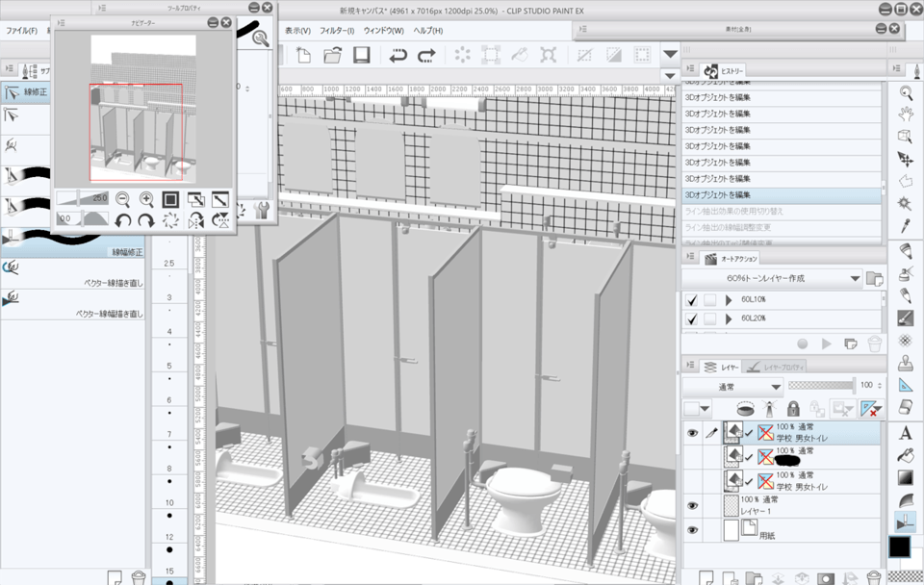Select the Gradient tool

(x=906, y=478)
